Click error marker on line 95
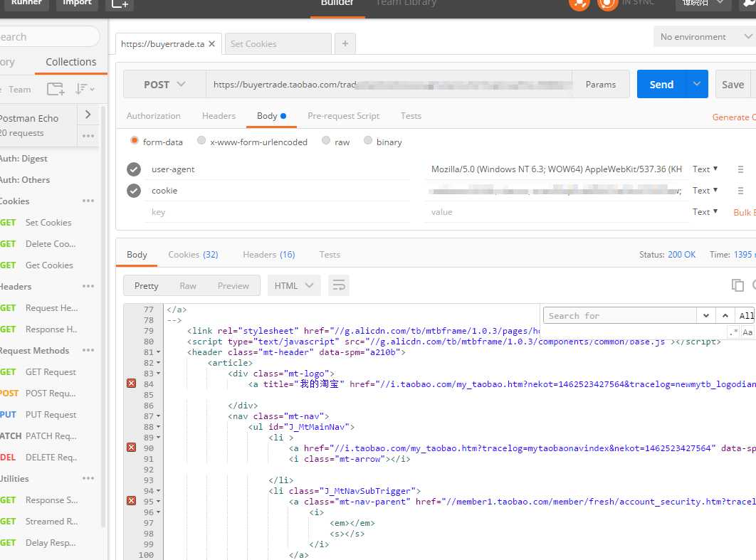 coord(131,501)
